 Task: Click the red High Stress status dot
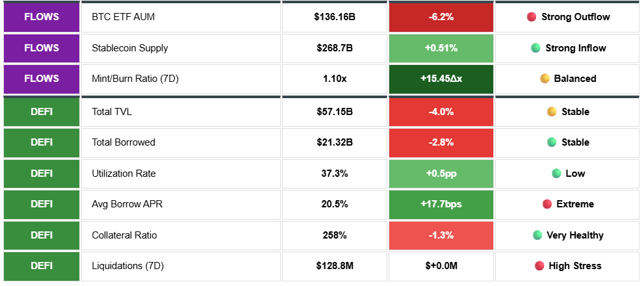pyautogui.click(x=539, y=266)
